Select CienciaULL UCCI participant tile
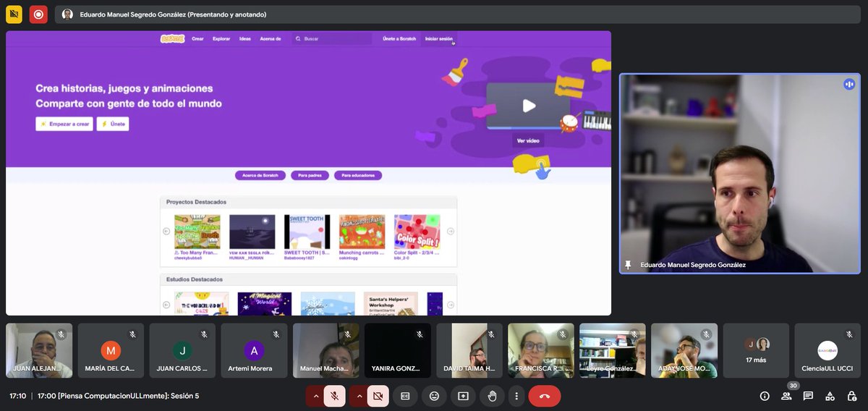Viewport: 868px width, 411px height. tap(827, 350)
